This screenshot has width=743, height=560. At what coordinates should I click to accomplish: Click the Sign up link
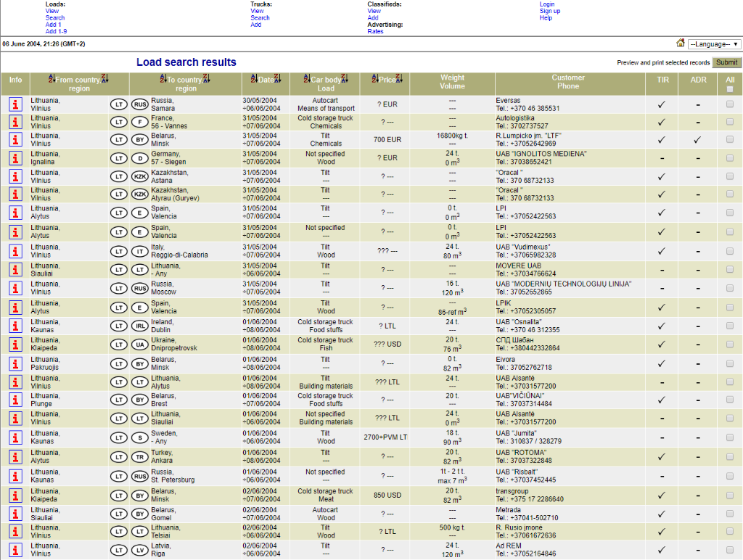[x=550, y=11]
